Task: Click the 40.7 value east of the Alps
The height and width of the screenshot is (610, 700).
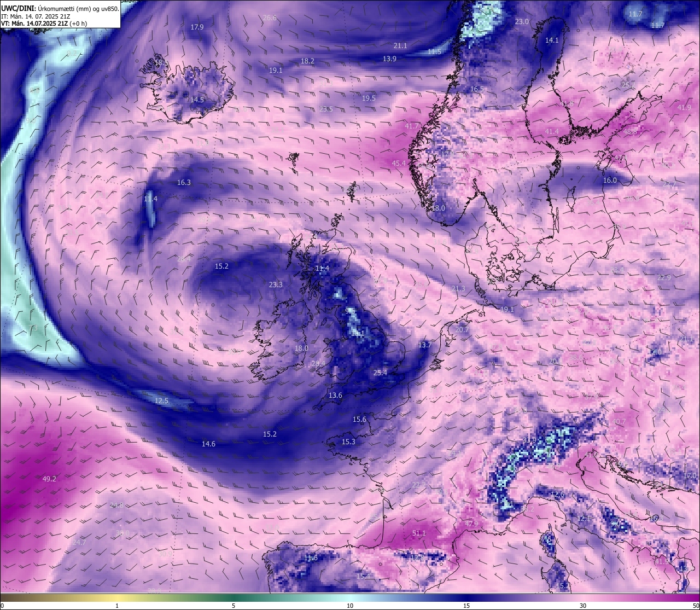Action: point(619,421)
